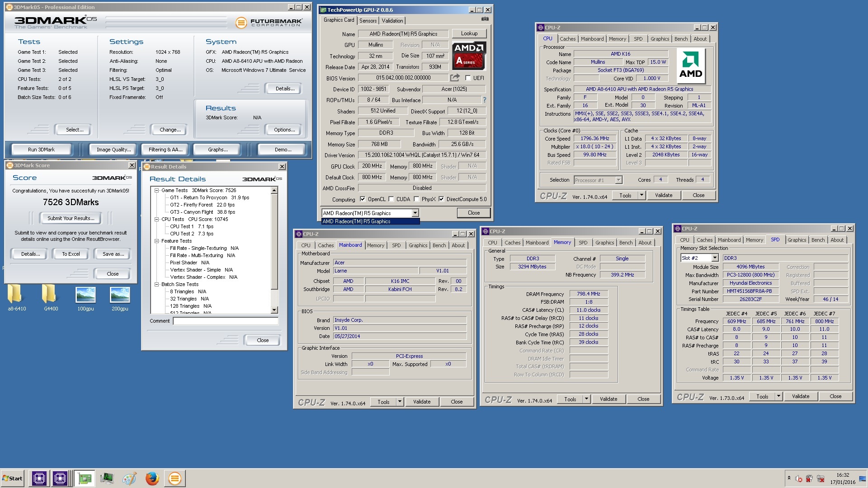Image resolution: width=868 pixels, height=488 pixels.
Task: Select CPU Test 2 result row
Action: click(x=191, y=234)
